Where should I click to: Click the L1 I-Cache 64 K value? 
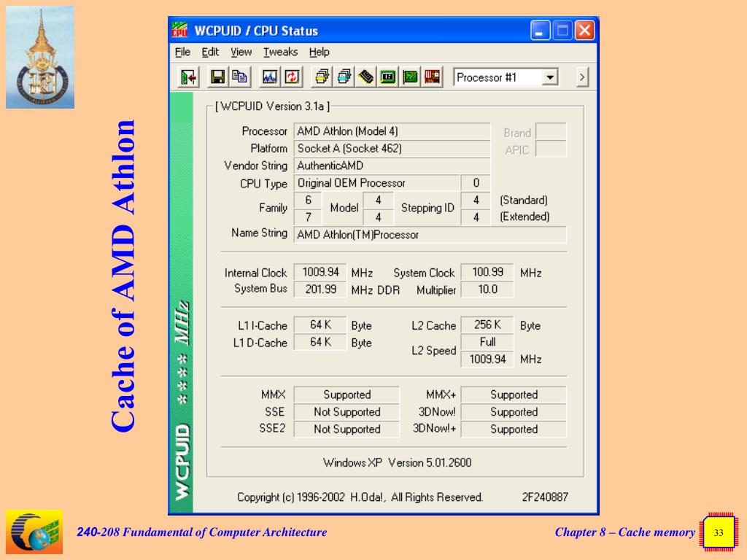[320, 324]
